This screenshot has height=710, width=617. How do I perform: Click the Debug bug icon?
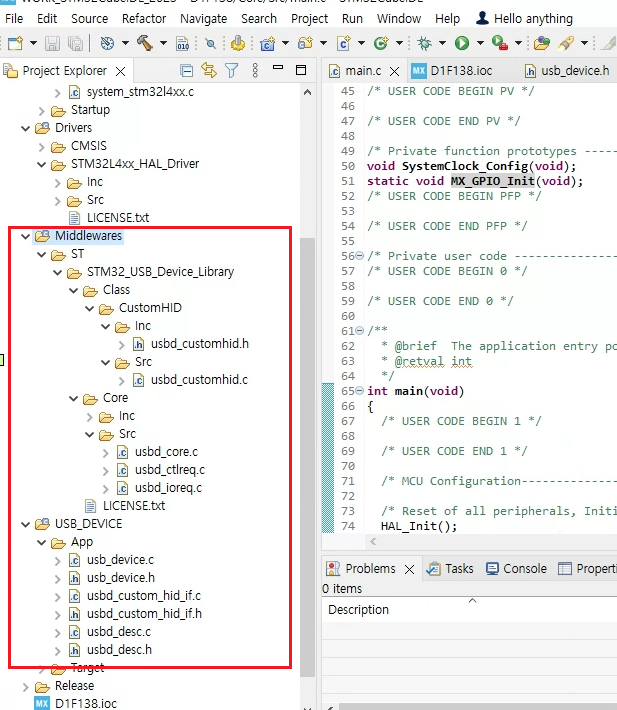424,43
